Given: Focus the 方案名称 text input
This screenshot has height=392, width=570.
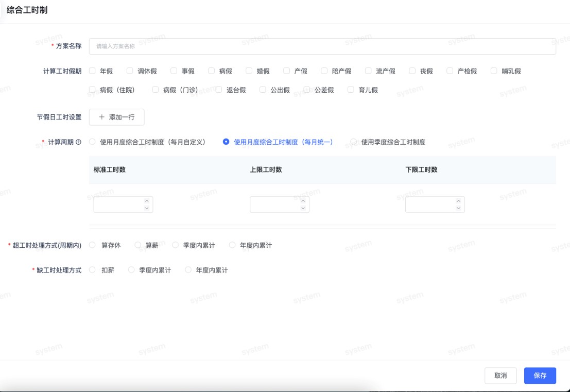Looking at the screenshot, I should pyautogui.click(x=322, y=46).
